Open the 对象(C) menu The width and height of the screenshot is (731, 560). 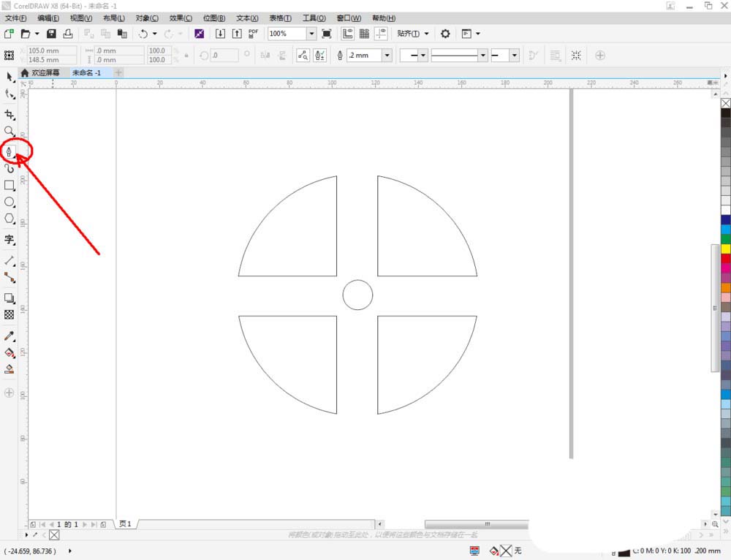147,18
